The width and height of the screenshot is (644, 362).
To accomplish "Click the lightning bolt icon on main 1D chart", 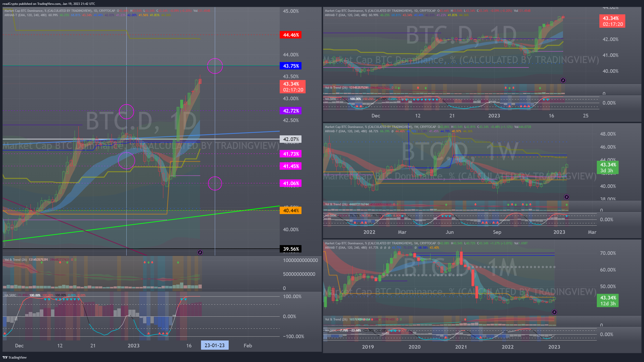I will pyautogui.click(x=200, y=252).
